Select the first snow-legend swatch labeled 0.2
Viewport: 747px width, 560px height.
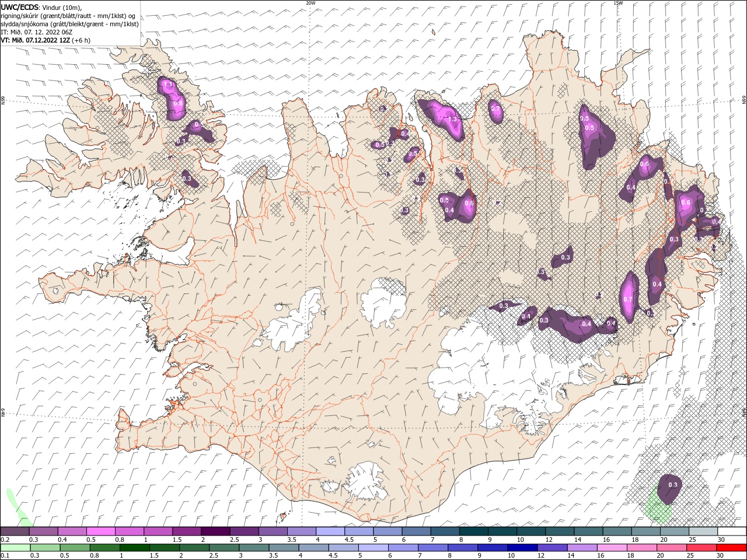(x=15, y=531)
